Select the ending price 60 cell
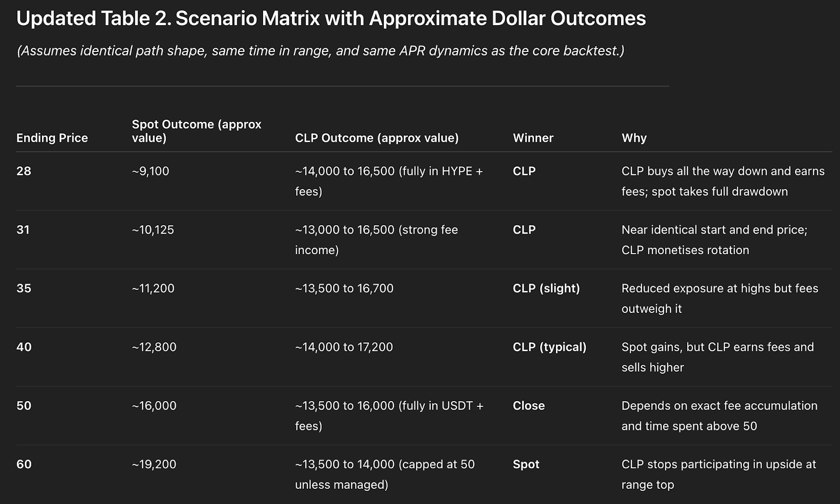 pyautogui.click(x=24, y=465)
